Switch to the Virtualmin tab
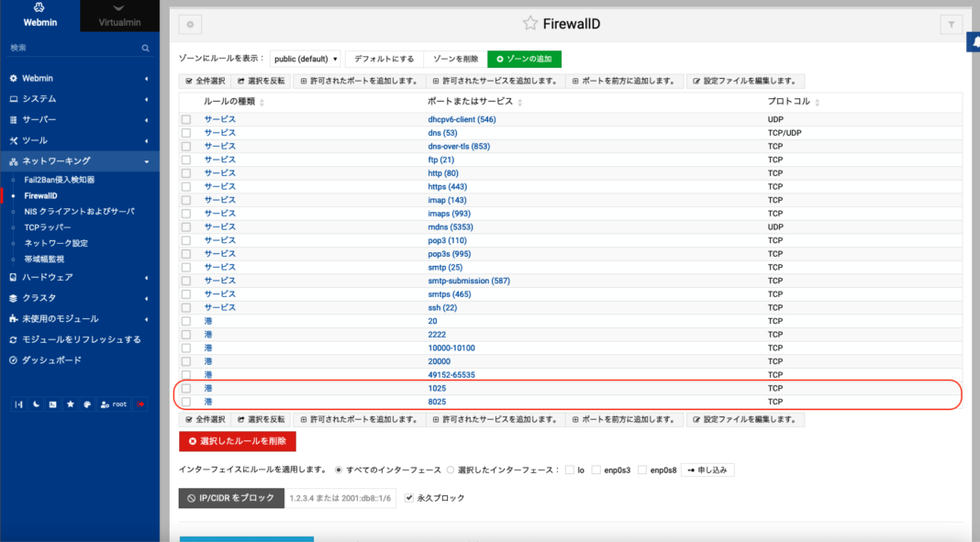This screenshot has height=542, width=980. [119, 16]
